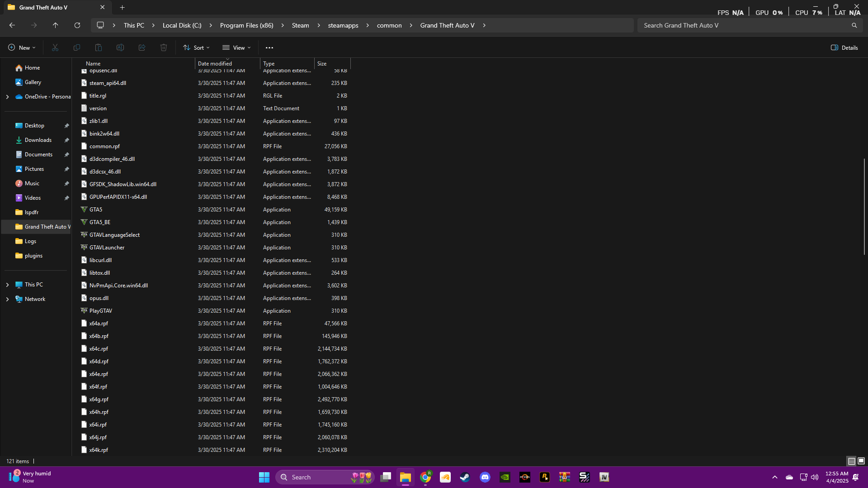The height and width of the screenshot is (488, 868).
Task: Click the Refresh icon beside address bar
Action: click(77, 25)
